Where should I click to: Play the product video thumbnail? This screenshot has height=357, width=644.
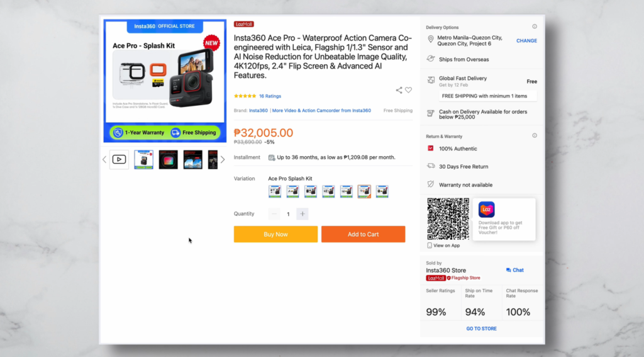[119, 159]
